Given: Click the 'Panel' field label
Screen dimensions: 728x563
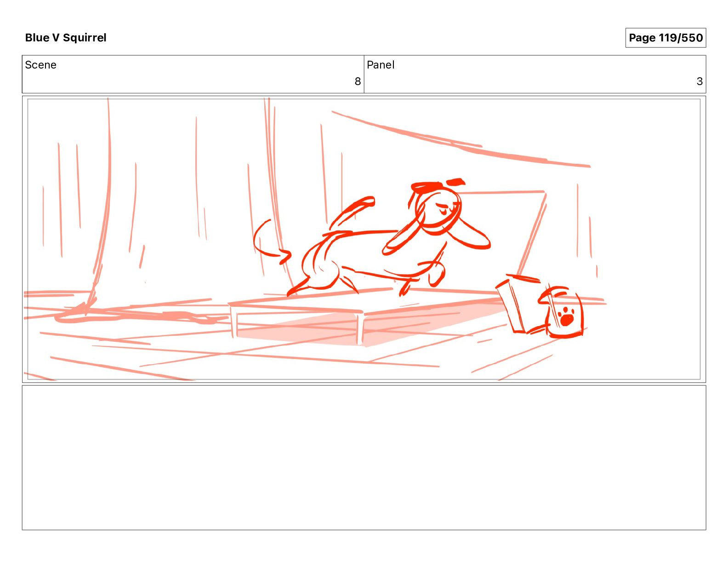Looking at the screenshot, I should click(x=381, y=65).
